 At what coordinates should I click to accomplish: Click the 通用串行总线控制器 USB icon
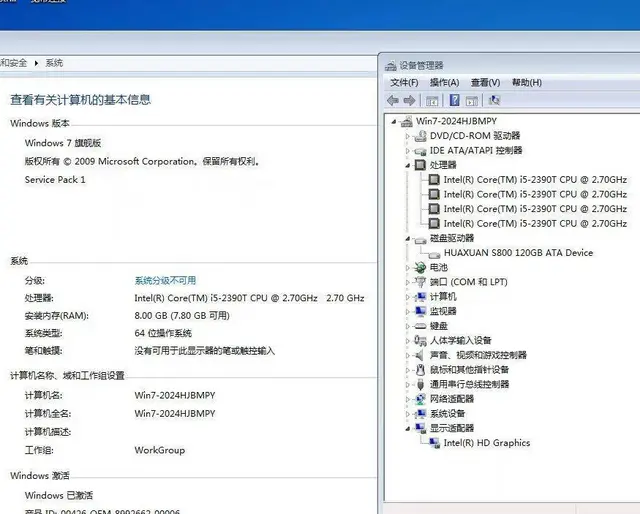pyautogui.click(x=420, y=384)
